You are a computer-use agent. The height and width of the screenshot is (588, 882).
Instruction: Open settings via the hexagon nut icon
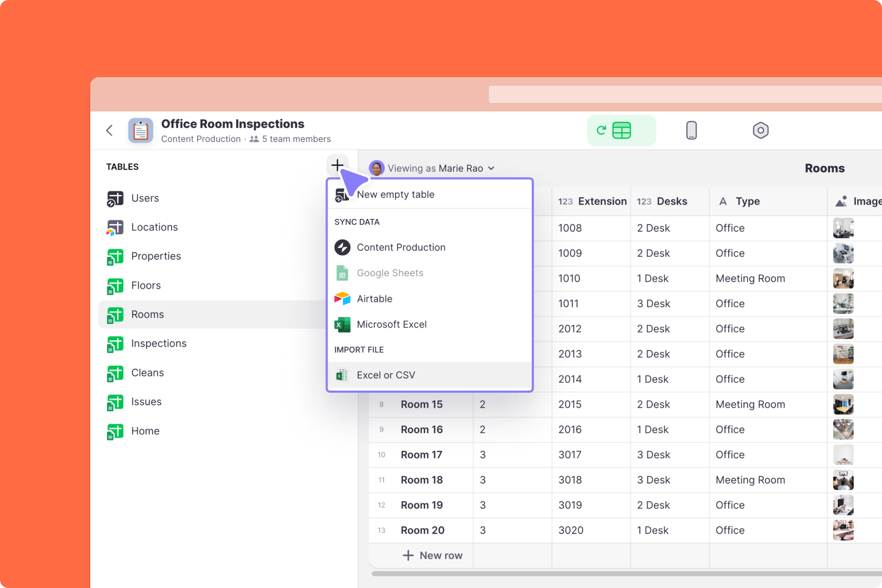[x=761, y=130]
